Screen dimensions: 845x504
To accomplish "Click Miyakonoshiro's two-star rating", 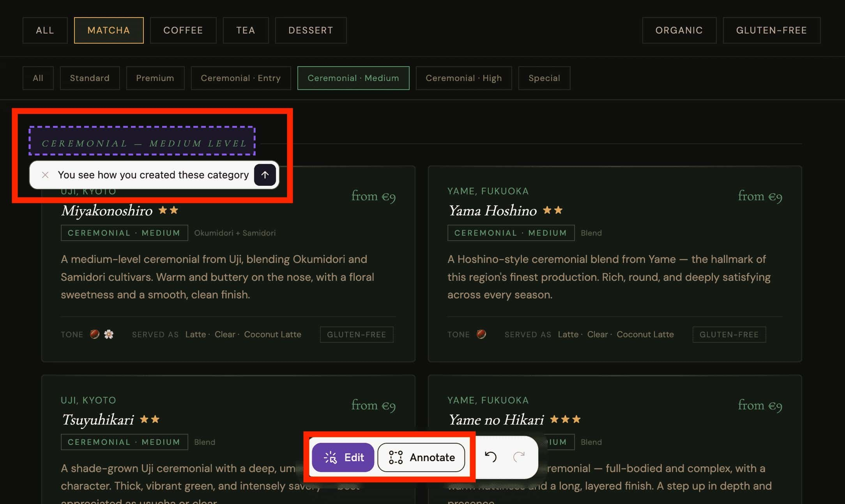I will (x=168, y=210).
